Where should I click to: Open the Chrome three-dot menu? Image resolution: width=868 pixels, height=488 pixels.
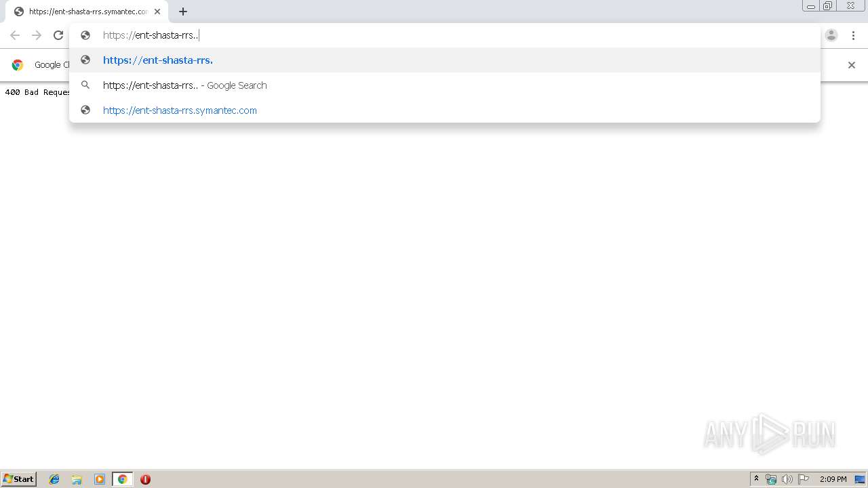point(853,35)
